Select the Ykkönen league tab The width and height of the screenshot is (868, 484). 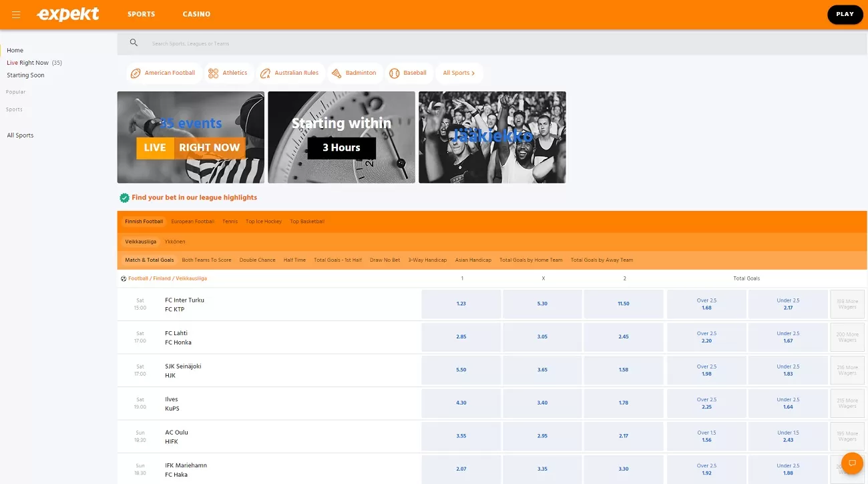point(175,242)
